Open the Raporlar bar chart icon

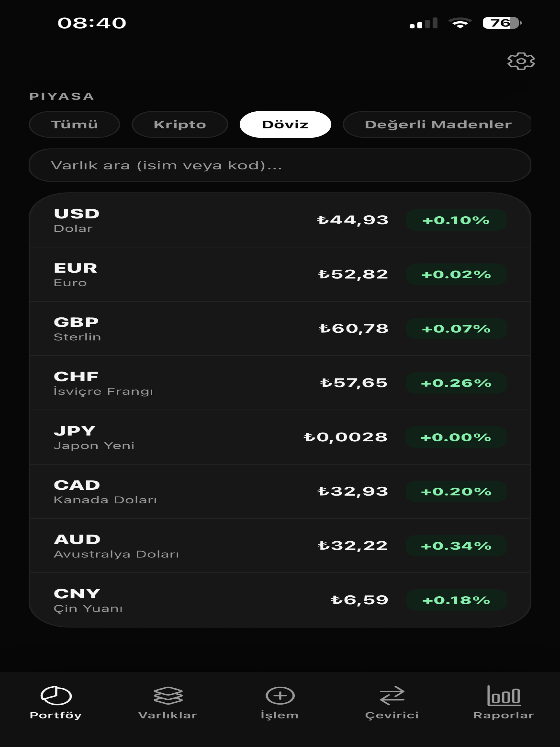click(x=504, y=696)
